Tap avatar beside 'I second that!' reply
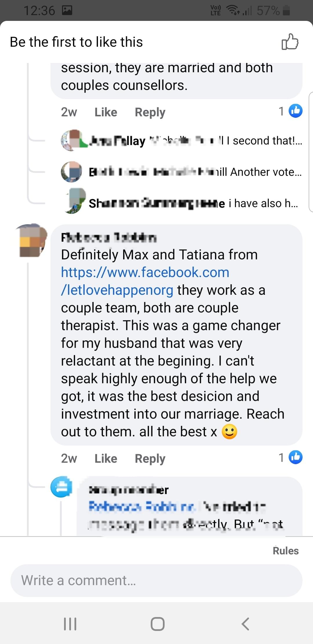The width and height of the screenshot is (313, 644). [x=71, y=140]
